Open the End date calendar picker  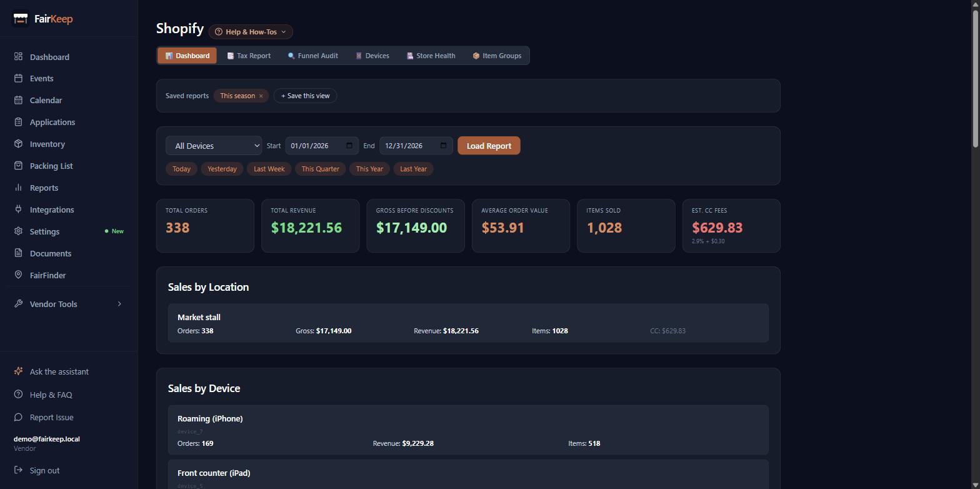[444, 146]
